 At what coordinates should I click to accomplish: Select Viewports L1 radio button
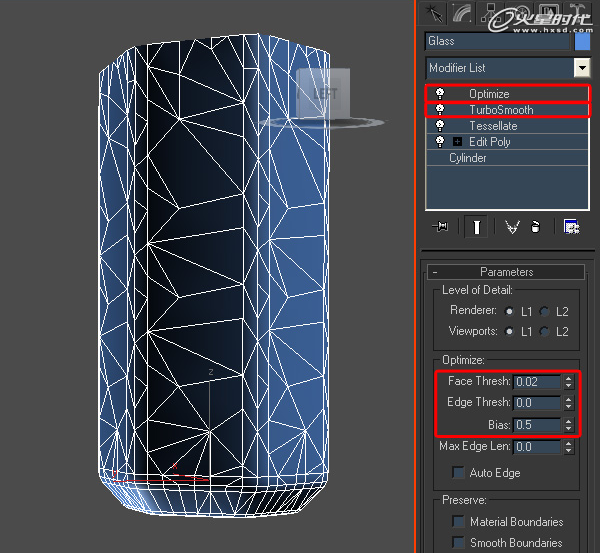click(509, 331)
